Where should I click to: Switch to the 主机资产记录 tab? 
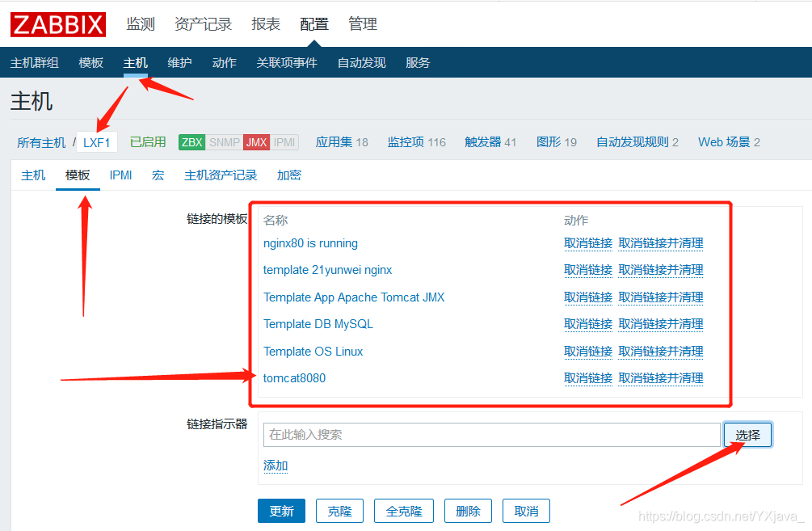[x=221, y=175]
